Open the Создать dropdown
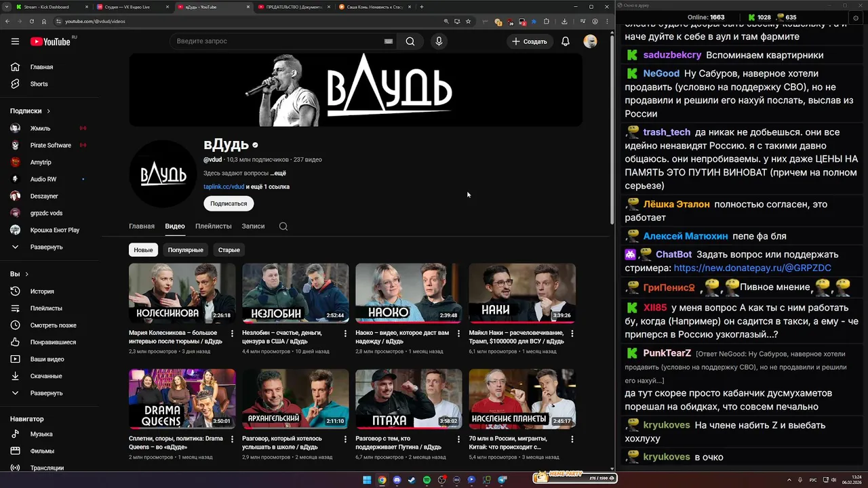 530,41
